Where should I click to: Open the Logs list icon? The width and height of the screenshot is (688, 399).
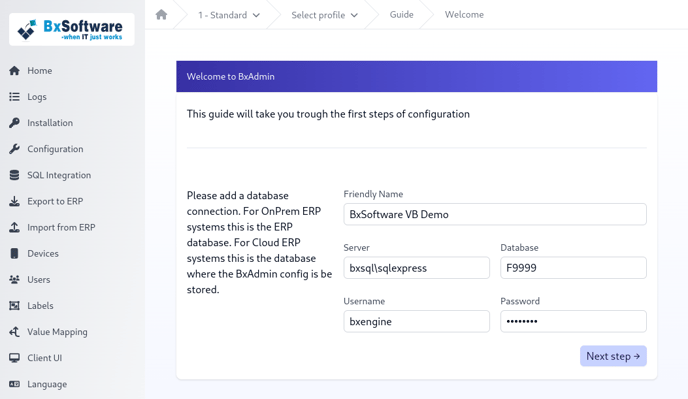point(14,97)
